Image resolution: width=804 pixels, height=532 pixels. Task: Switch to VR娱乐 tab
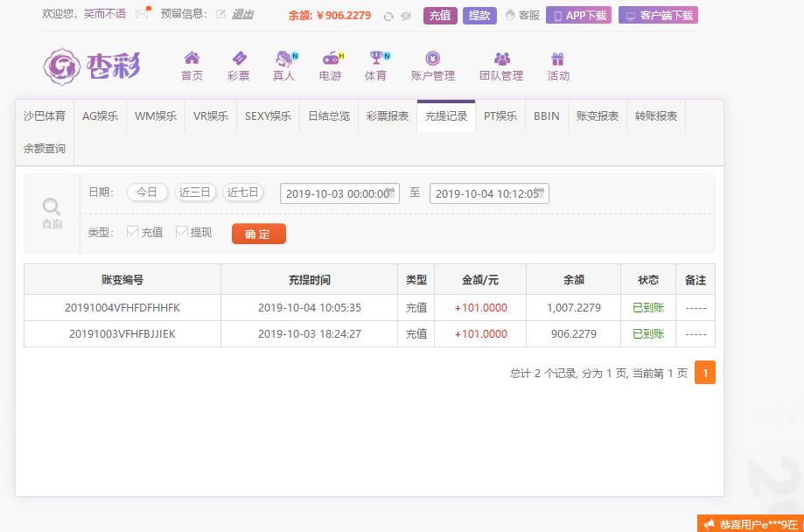tap(211, 116)
